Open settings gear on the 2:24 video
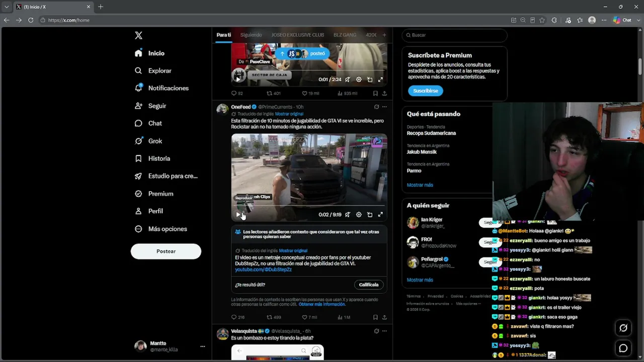This screenshot has width=644, height=362. [359, 79]
